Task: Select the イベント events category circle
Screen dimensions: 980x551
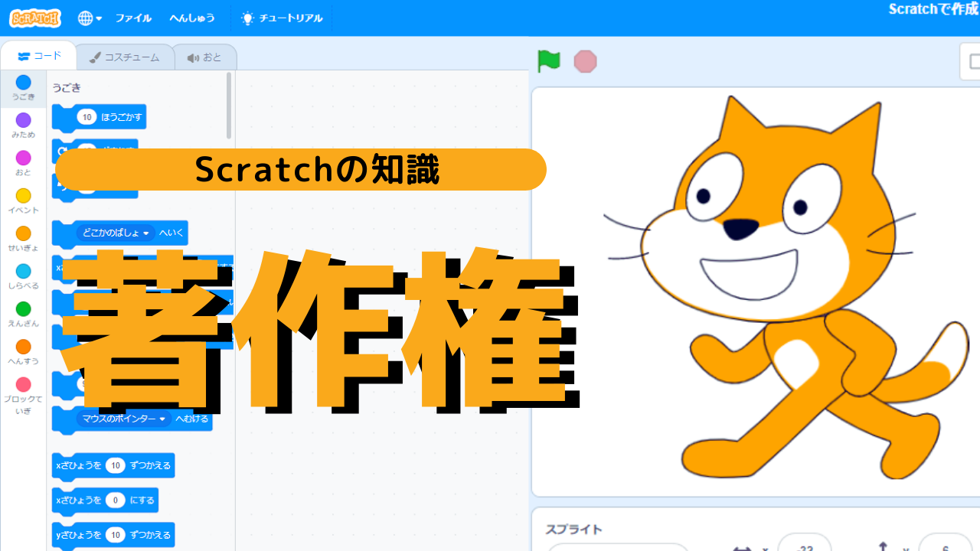Action: point(24,196)
